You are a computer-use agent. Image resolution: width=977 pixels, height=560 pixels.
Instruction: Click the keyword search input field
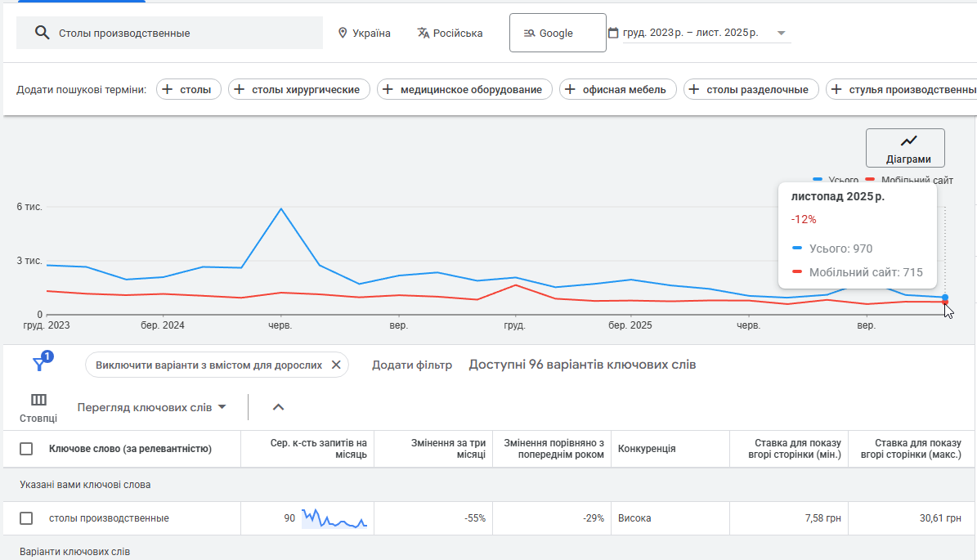coord(188,33)
